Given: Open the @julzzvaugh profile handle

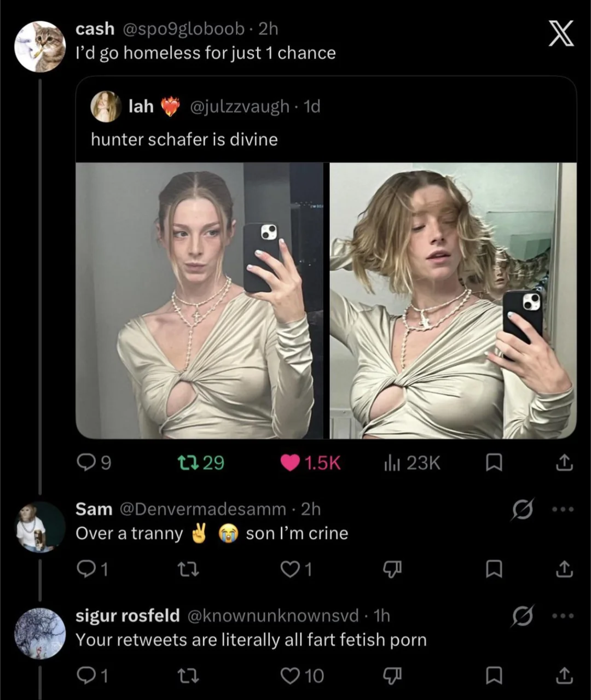Looking at the screenshot, I should click(239, 107).
